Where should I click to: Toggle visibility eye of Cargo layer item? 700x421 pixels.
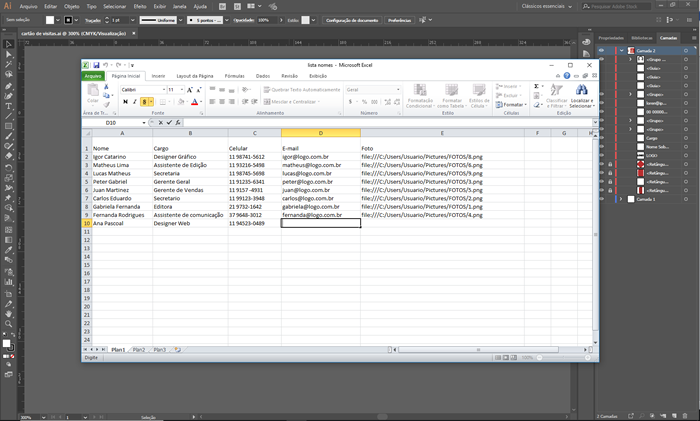click(x=601, y=138)
